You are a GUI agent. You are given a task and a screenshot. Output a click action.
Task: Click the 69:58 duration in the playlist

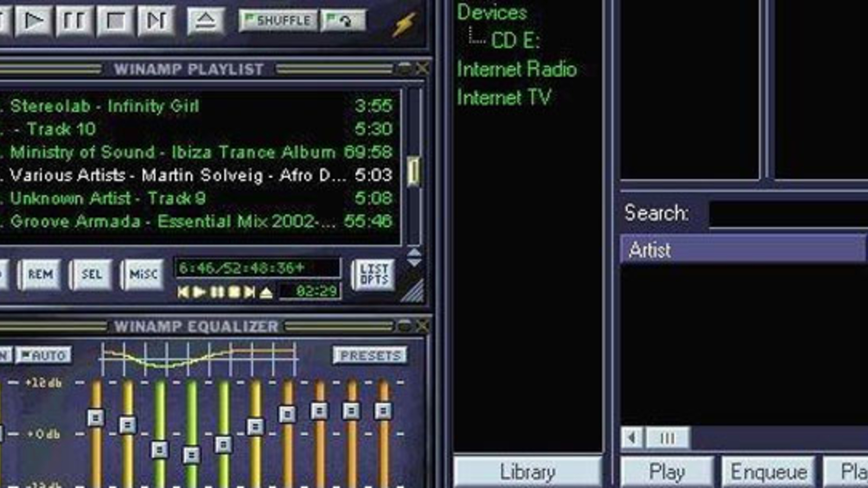368,152
